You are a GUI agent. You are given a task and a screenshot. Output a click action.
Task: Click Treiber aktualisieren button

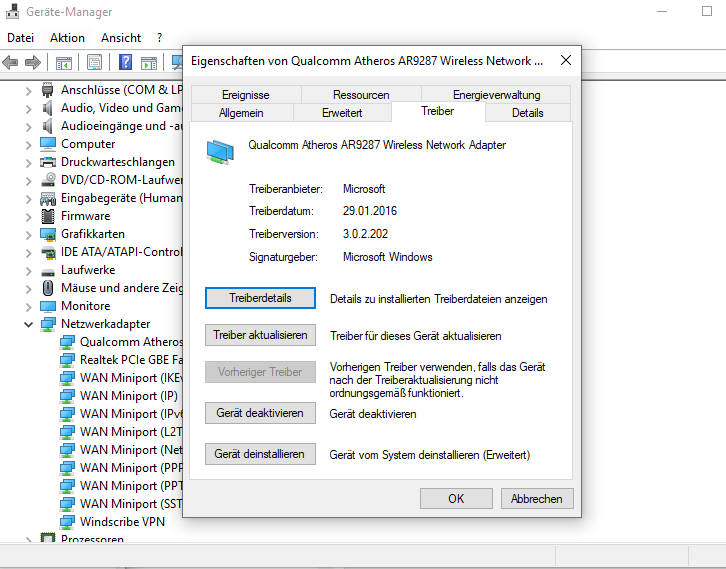coord(260,335)
